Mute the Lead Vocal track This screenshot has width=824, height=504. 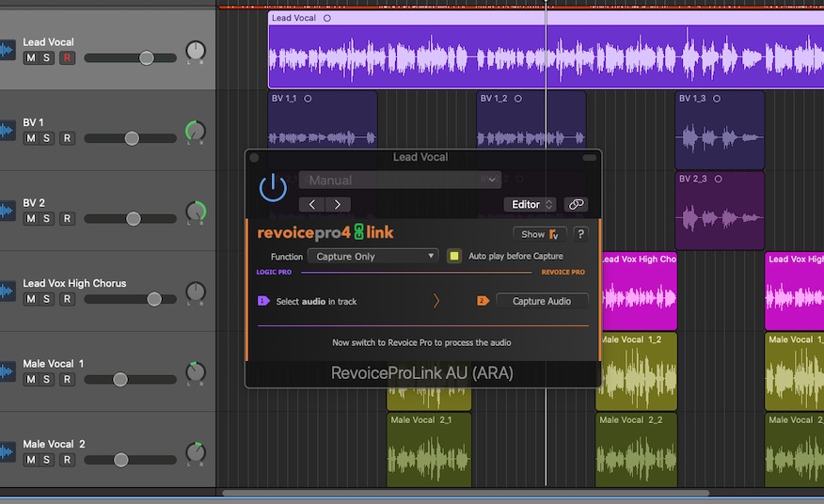pyautogui.click(x=31, y=57)
